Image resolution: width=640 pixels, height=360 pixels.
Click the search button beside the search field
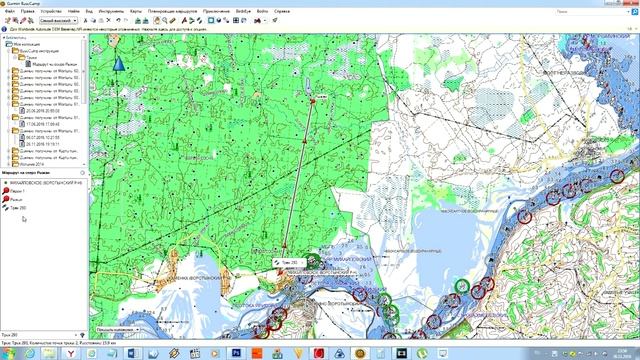(x=635, y=12)
